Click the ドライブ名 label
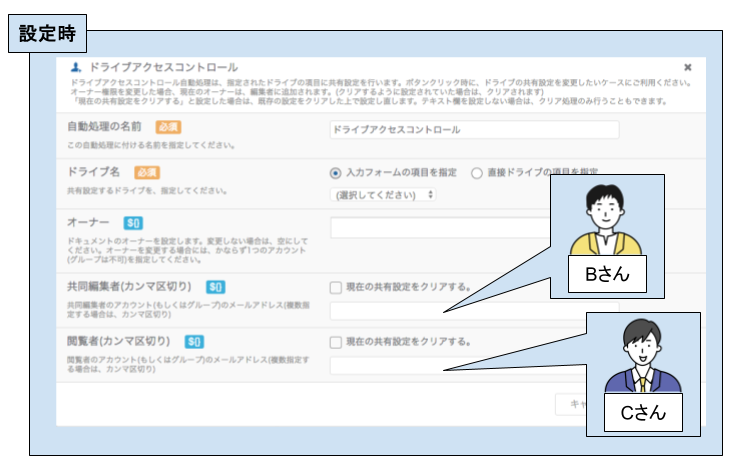 point(93,172)
